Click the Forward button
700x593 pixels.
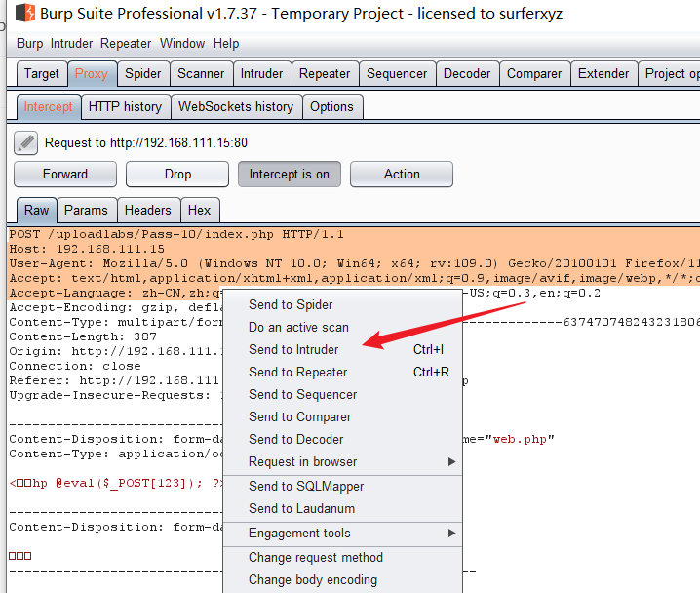point(65,175)
